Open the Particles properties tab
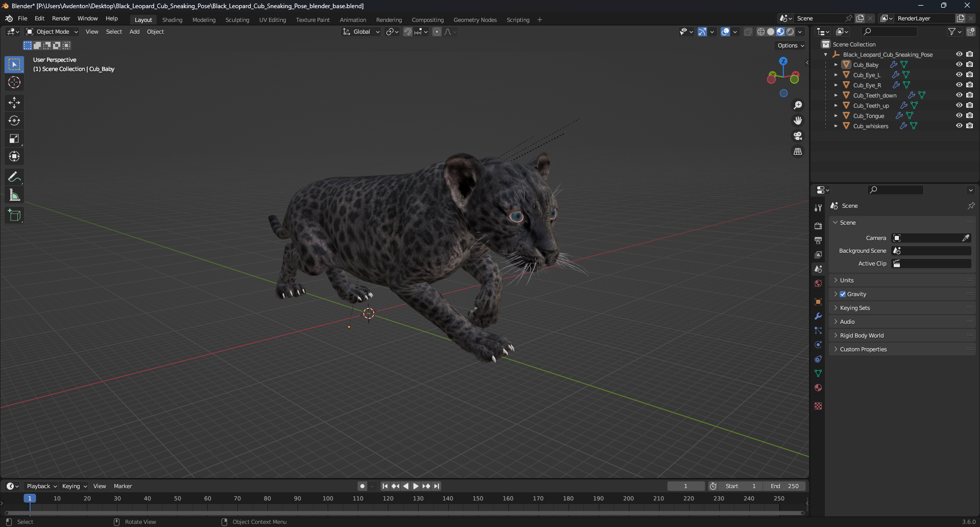The height and width of the screenshot is (527, 980). tap(818, 330)
